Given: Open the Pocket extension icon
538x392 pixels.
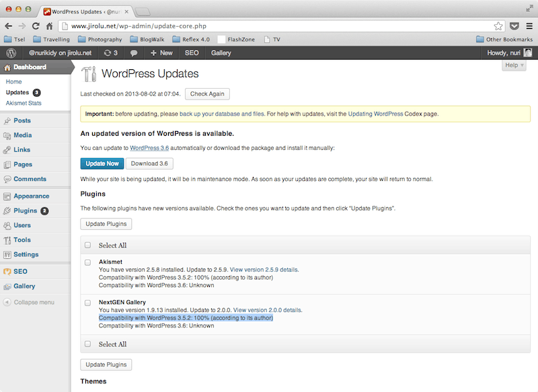Looking at the screenshot, I should (514, 26).
